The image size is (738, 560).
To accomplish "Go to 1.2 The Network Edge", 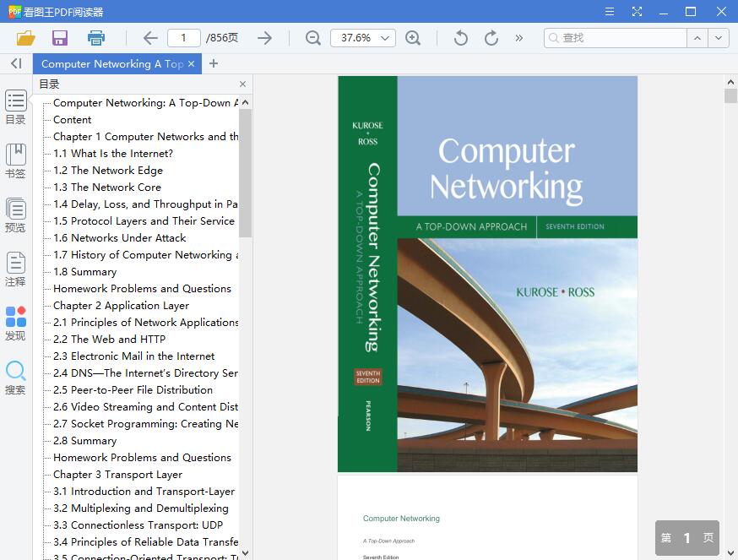I will pos(108,171).
